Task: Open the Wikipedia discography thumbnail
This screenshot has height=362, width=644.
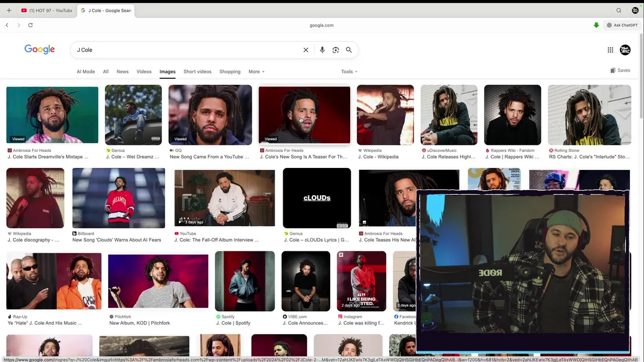Action: point(35,198)
